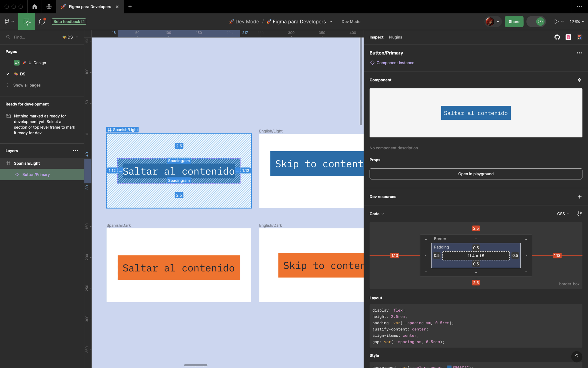Toggle the Dev Mode switch

pyautogui.click(x=536, y=22)
